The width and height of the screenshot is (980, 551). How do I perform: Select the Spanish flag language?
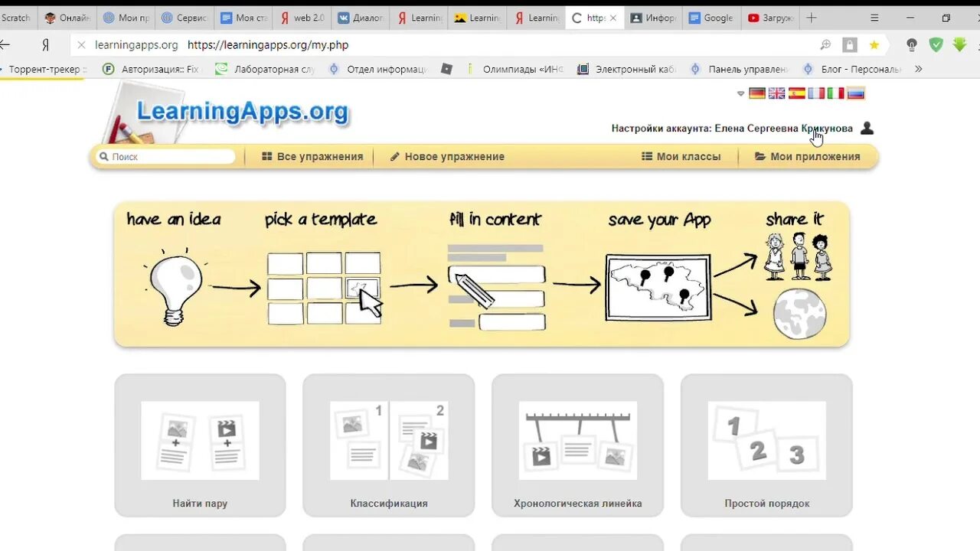click(x=797, y=93)
